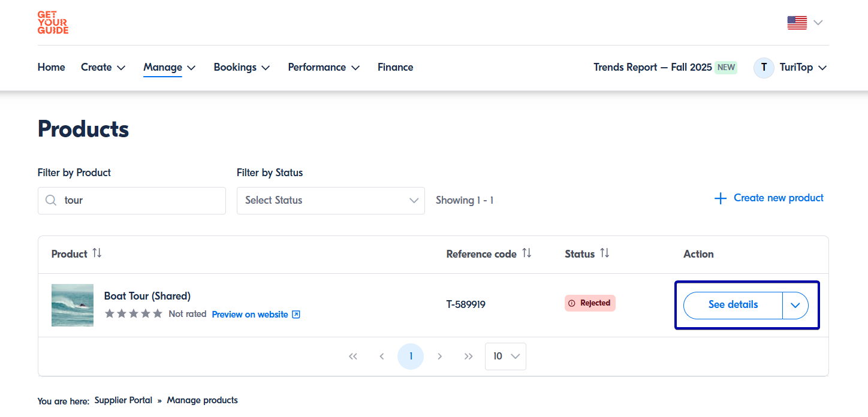This screenshot has width=868, height=417.
Task: Sort by Status column arrows
Action: 604,253
